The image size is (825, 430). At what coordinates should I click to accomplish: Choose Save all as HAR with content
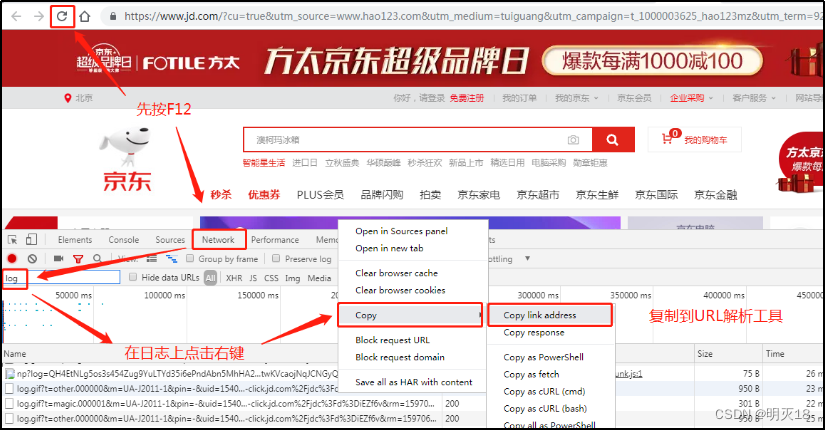pyautogui.click(x=414, y=382)
